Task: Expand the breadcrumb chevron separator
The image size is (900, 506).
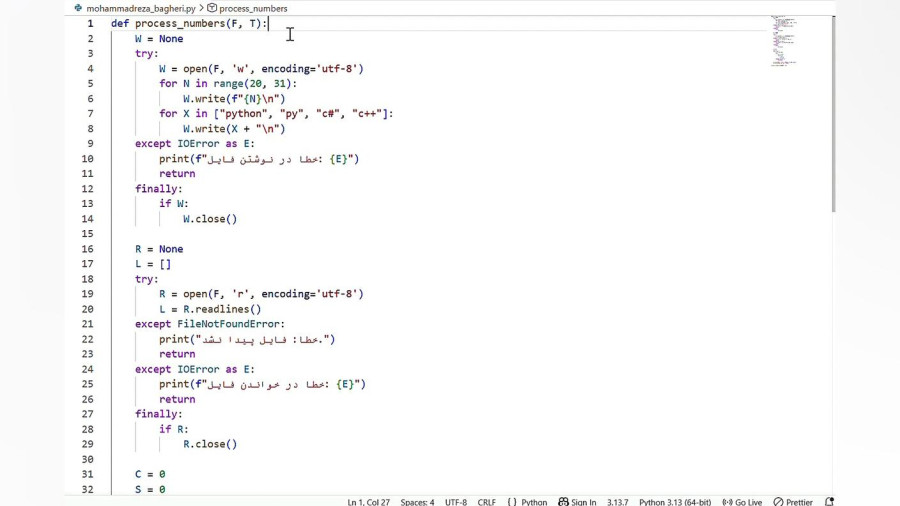Action: [201, 8]
